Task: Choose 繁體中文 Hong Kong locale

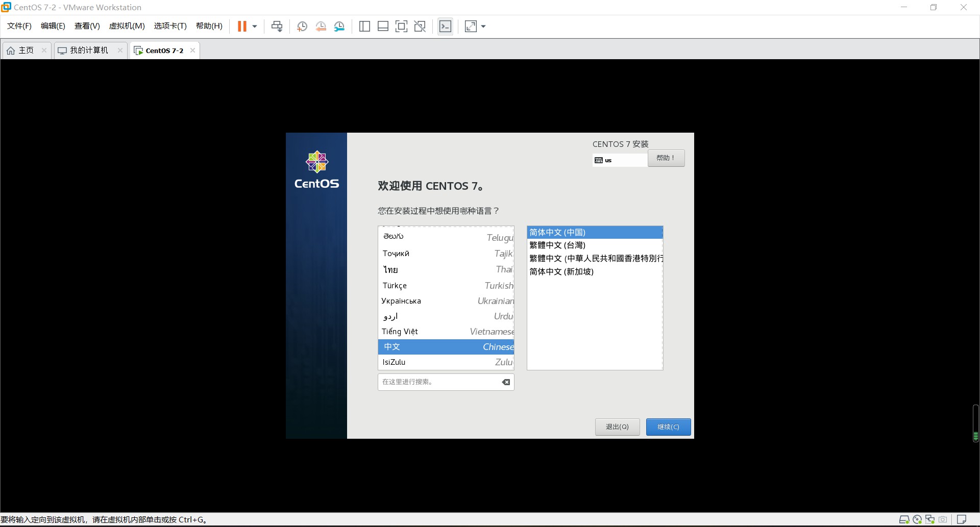Action: point(595,259)
